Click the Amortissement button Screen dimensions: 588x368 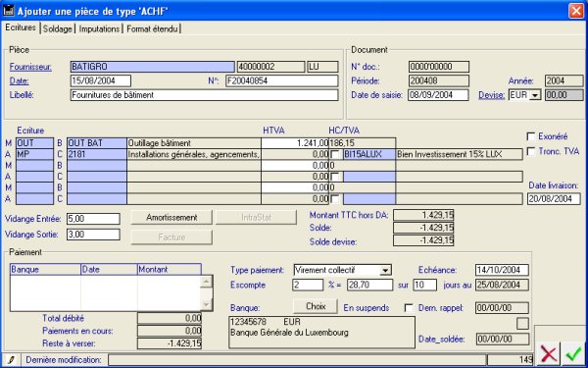tap(171, 218)
